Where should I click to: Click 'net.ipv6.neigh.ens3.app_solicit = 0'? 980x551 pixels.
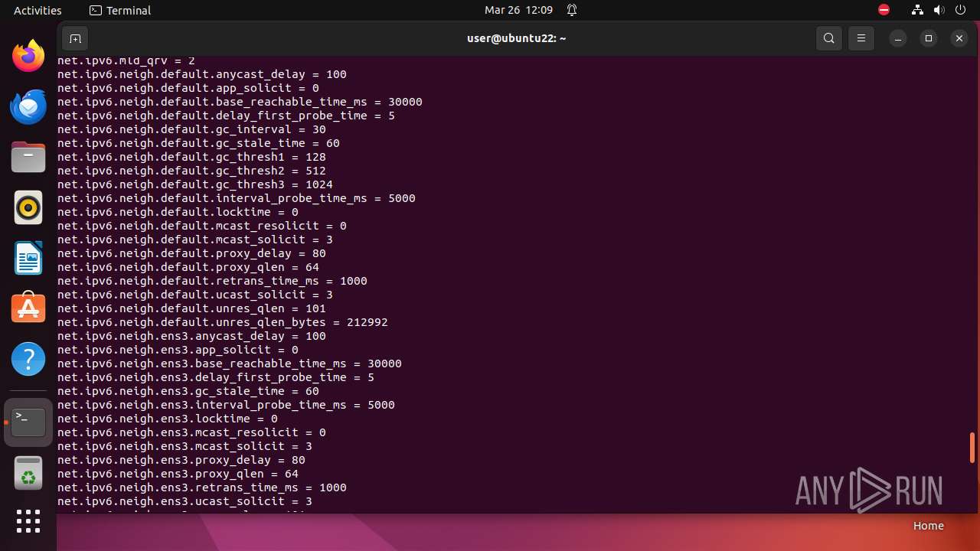(x=178, y=350)
